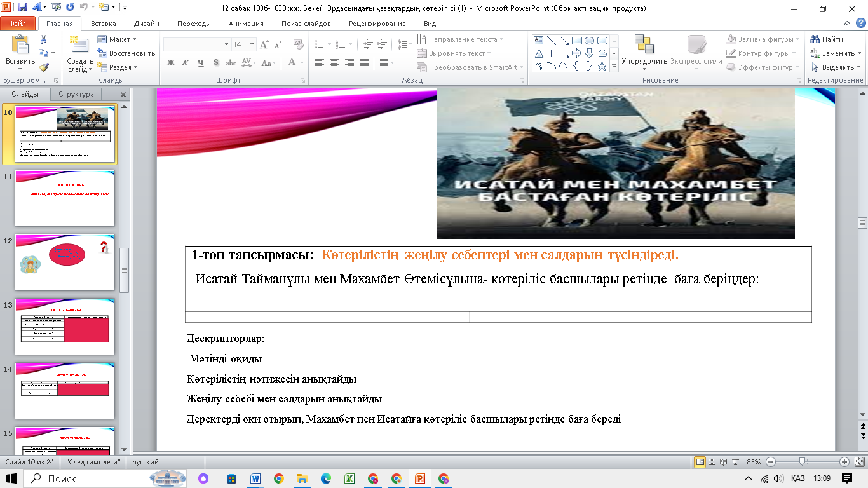The height and width of the screenshot is (488, 868).
Task: Switch to Slide Sorter view icon
Action: [712, 462]
